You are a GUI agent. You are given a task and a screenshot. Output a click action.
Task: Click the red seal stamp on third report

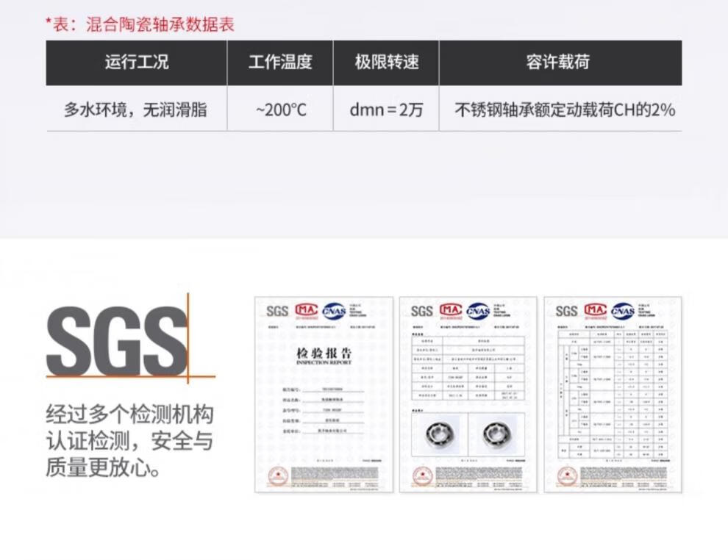click(x=567, y=476)
